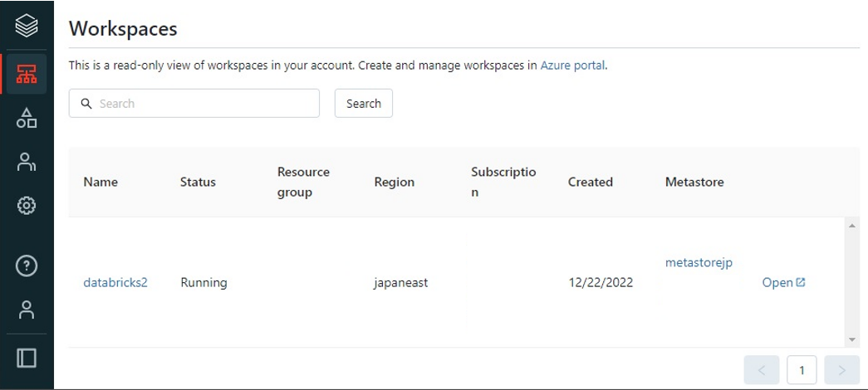Select page 1 in pagination
Image resolution: width=868 pixels, height=390 pixels.
(x=802, y=370)
